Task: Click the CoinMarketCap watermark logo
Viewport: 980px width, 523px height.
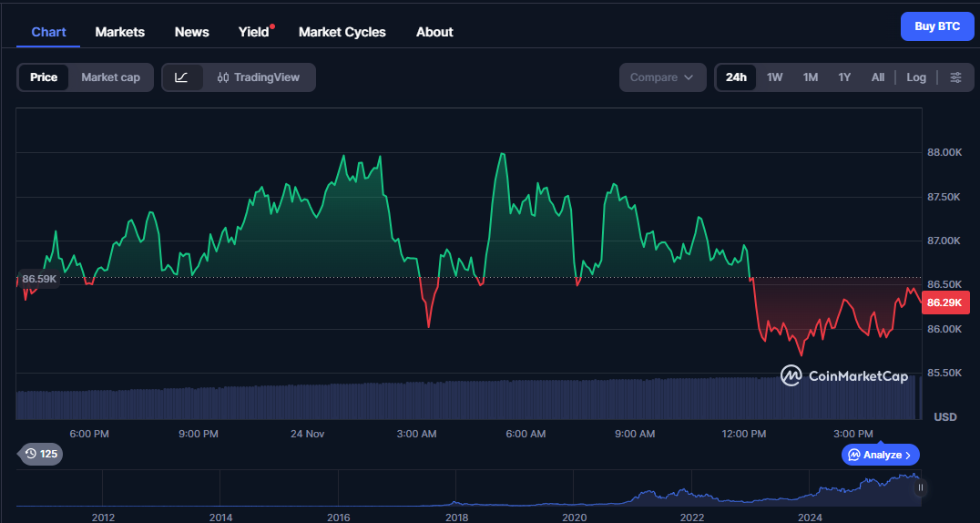Action: (x=843, y=375)
